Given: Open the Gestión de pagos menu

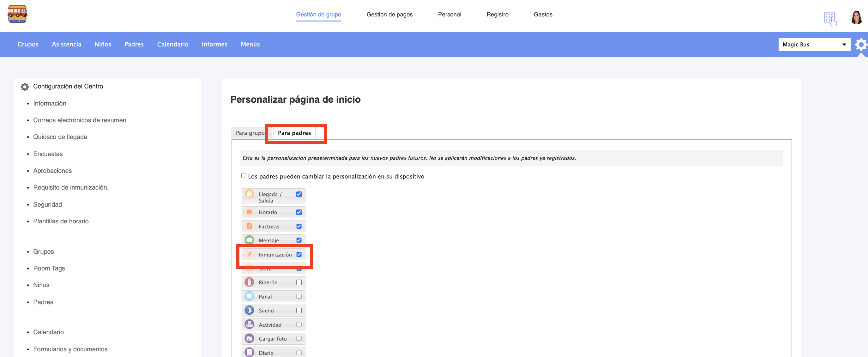Looking at the screenshot, I should [389, 15].
